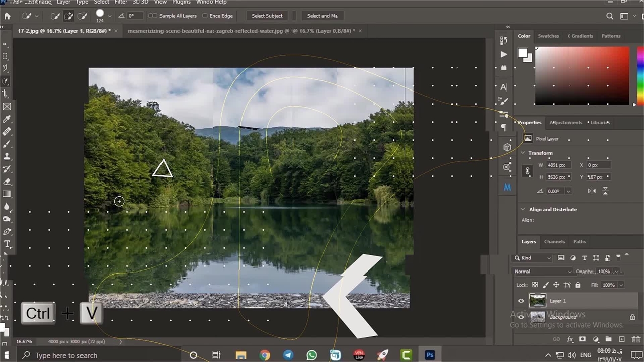The height and width of the screenshot is (362, 644).
Task: Switch to the Channels tab
Action: 554,242
